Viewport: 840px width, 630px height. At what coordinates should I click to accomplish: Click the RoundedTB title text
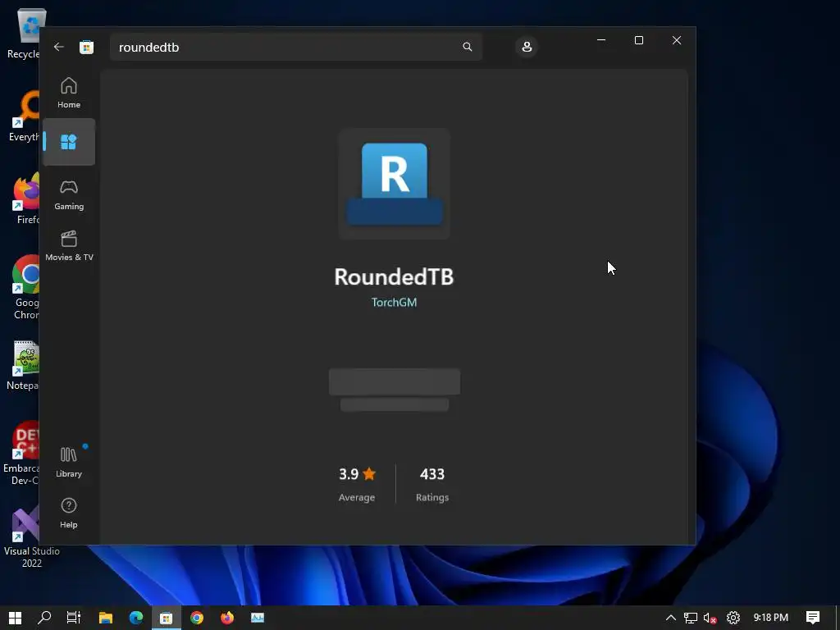(395, 277)
